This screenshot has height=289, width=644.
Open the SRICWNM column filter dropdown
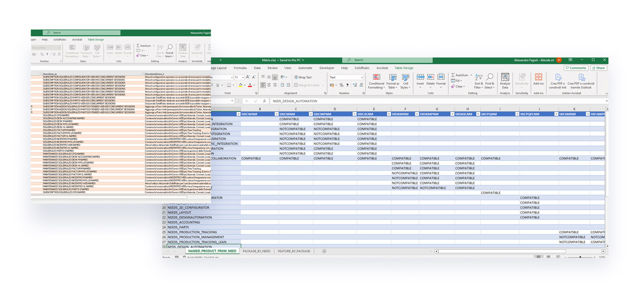(x=276, y=114)
